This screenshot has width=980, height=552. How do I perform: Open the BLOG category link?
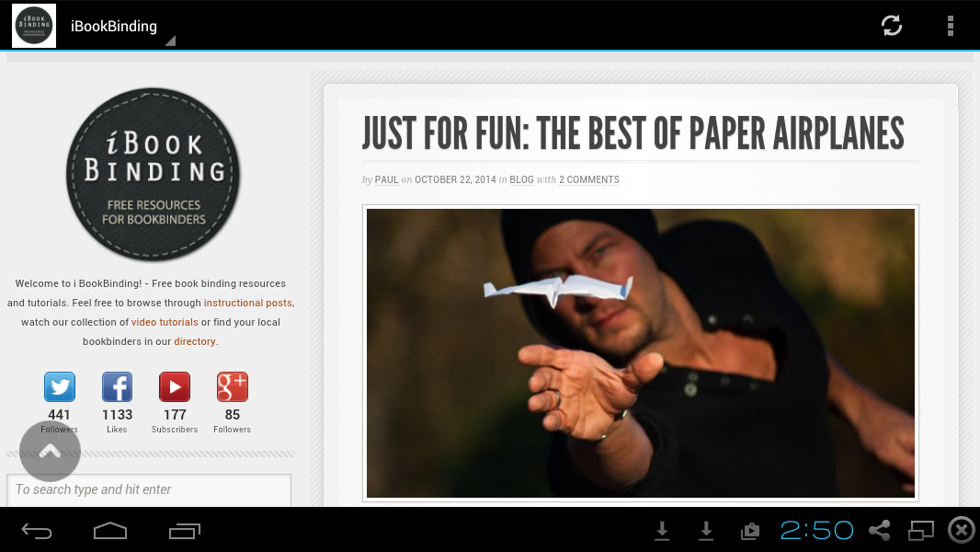coord(521,179)
